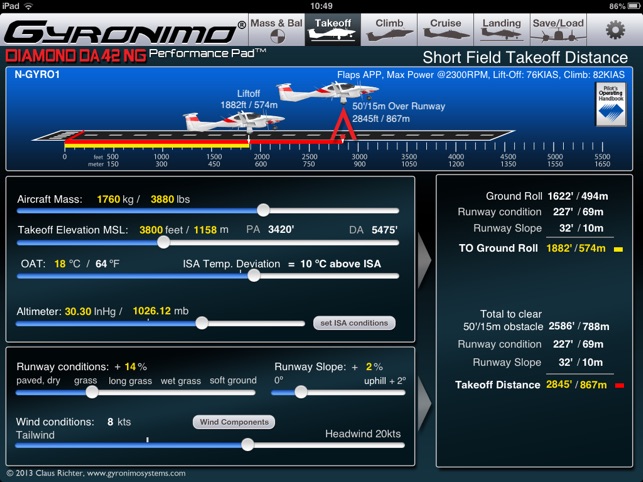Tap the 'uphill + 2°' slope label
This screenshot has height=482, width=643.
pos(385,381)
